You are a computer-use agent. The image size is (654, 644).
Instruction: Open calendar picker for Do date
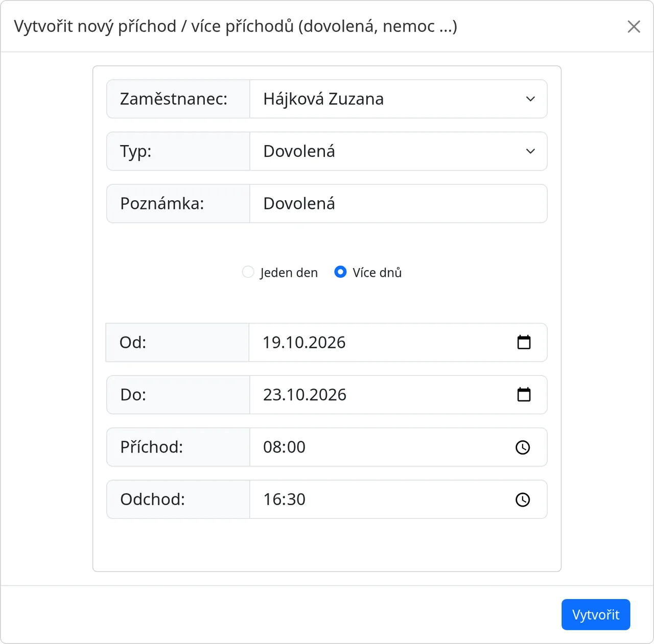click(x=524, y=395)
